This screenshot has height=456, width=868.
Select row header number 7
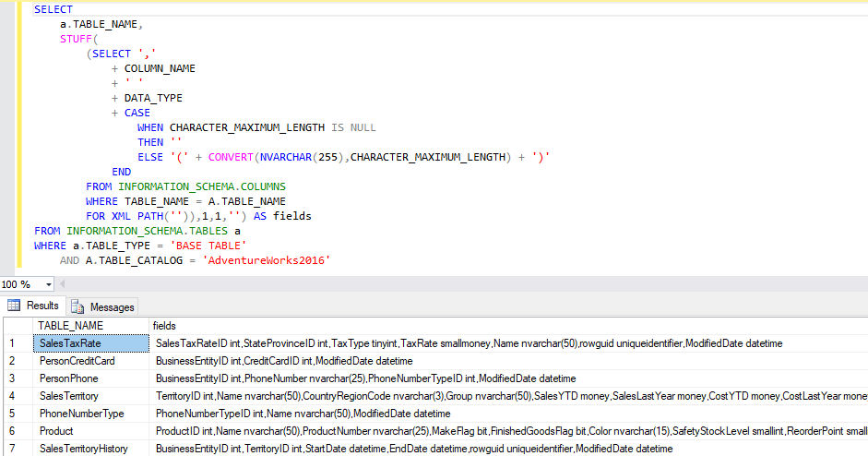(x=18, y=449)
